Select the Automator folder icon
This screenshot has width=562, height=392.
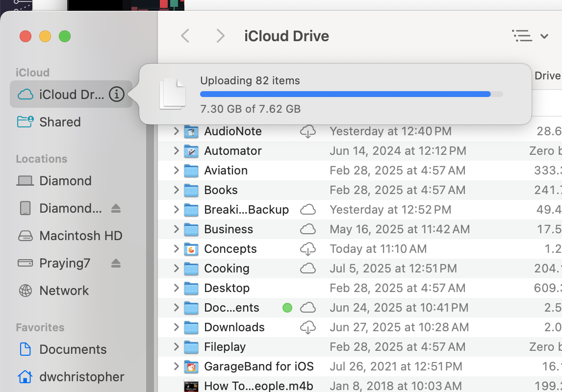tap(191, 151)
